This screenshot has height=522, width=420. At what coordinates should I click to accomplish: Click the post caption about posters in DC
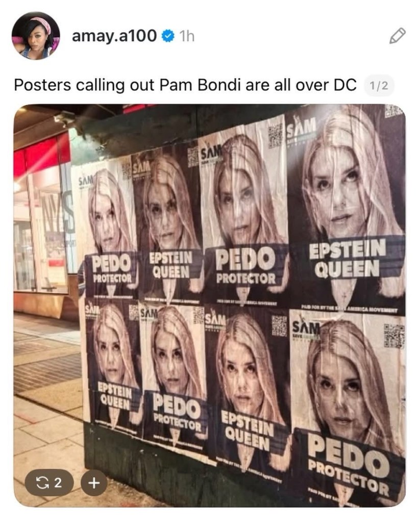[185, 85]
